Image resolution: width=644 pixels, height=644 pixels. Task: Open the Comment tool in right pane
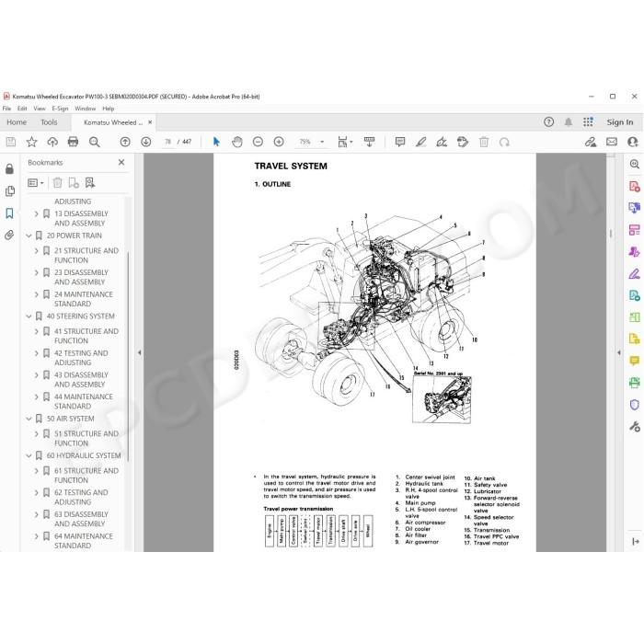pos(635,361)
